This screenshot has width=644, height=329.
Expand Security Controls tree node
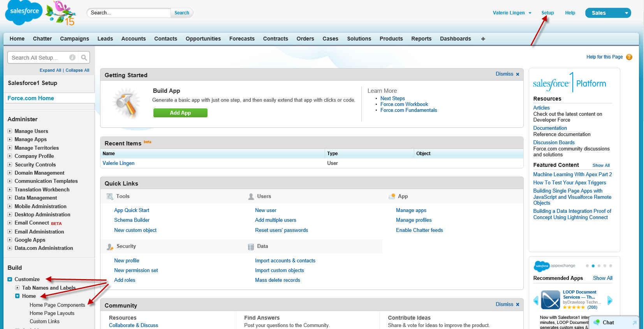pyautogui.click(x=10, y=164)
